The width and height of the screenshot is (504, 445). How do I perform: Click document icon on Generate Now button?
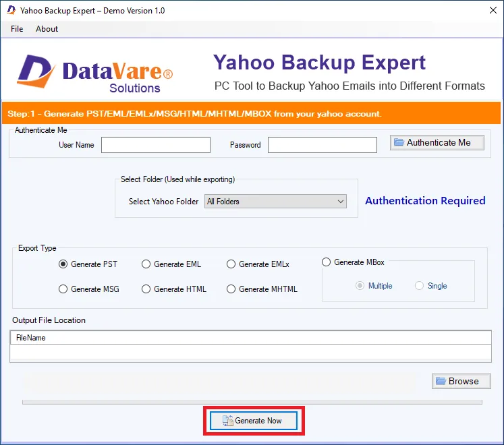pyautogui.click(x=228, y=421)
